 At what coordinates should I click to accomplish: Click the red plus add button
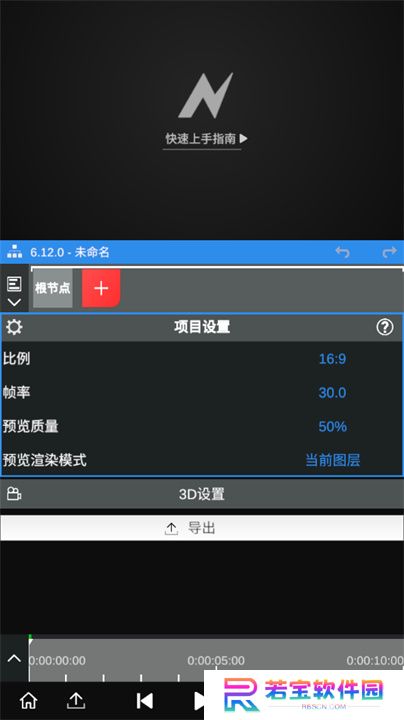(x=101, y=288)
